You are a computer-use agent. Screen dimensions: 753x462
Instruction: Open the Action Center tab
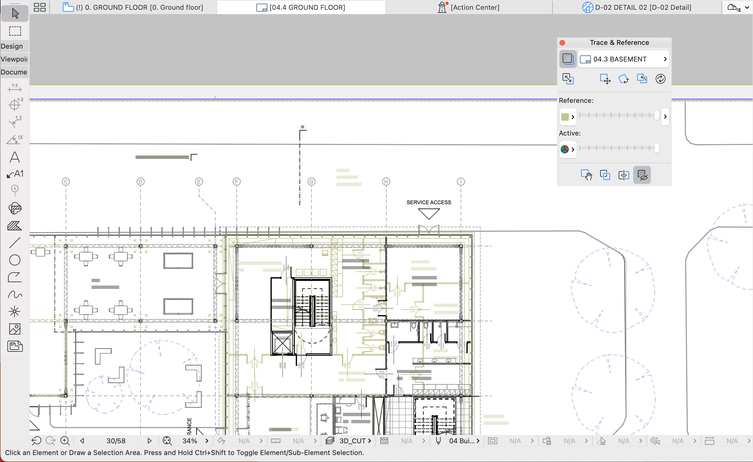pyautogui.click(x=468, y=7)
